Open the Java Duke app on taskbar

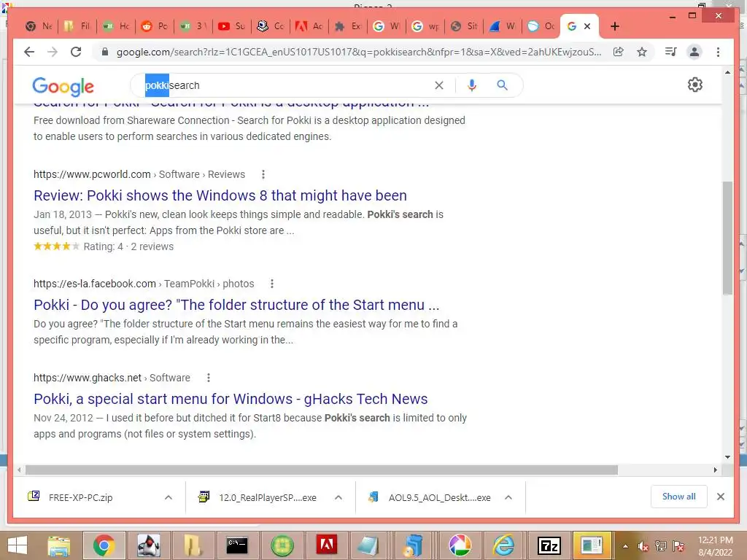click(x=148, y=545)
